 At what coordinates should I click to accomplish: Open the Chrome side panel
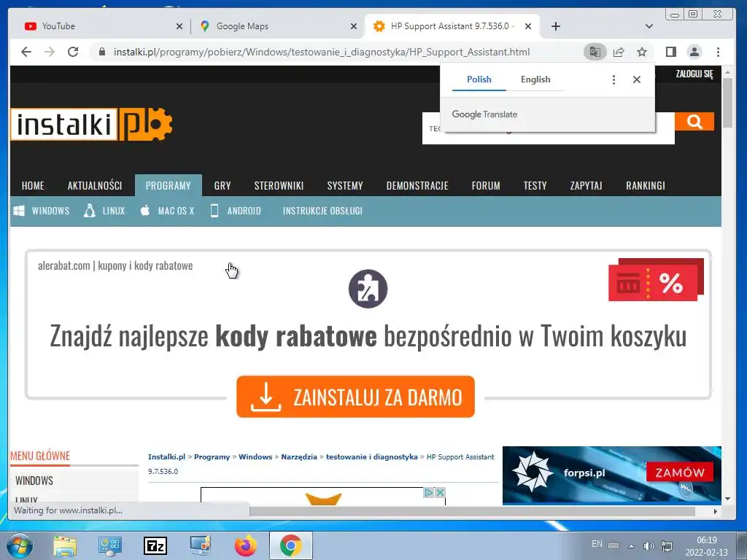click(x=671, y=52)
